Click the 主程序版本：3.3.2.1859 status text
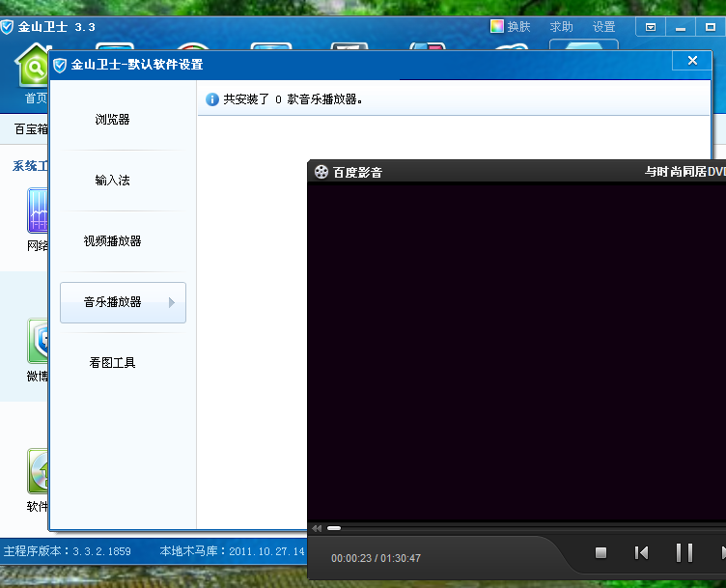Viewport: 726px width, 588px height. [x=68, y=551]
